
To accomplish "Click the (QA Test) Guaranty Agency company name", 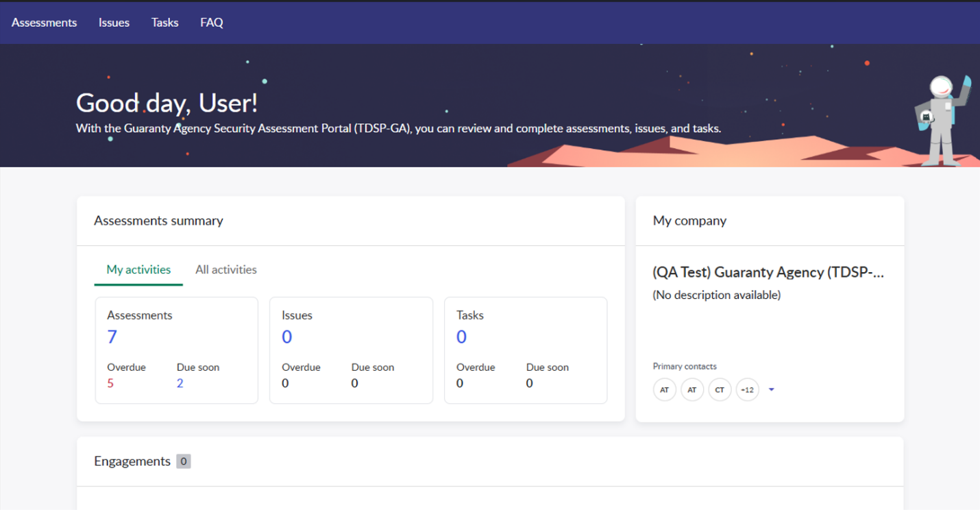I will pyautogui.click(x=768, y=273).
